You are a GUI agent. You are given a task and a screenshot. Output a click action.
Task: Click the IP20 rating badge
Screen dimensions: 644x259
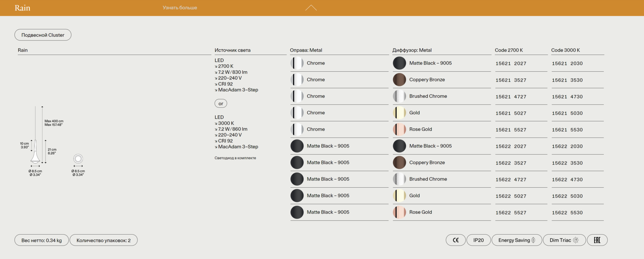[x=478, y=240]
